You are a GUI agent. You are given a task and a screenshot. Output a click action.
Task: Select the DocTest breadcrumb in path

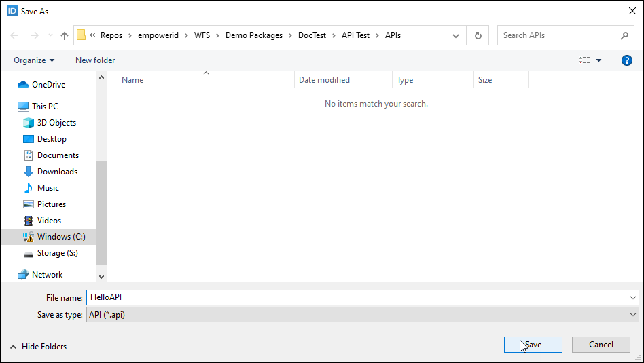tap(312, 35)
